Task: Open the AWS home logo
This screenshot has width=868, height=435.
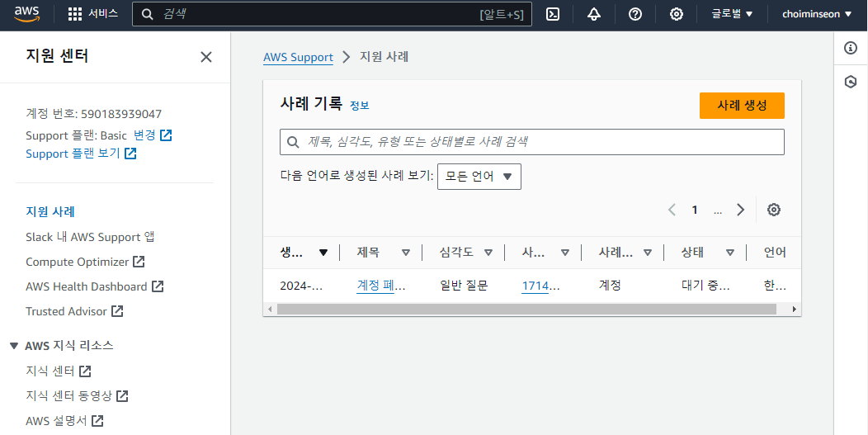Action: coord(26,14)
